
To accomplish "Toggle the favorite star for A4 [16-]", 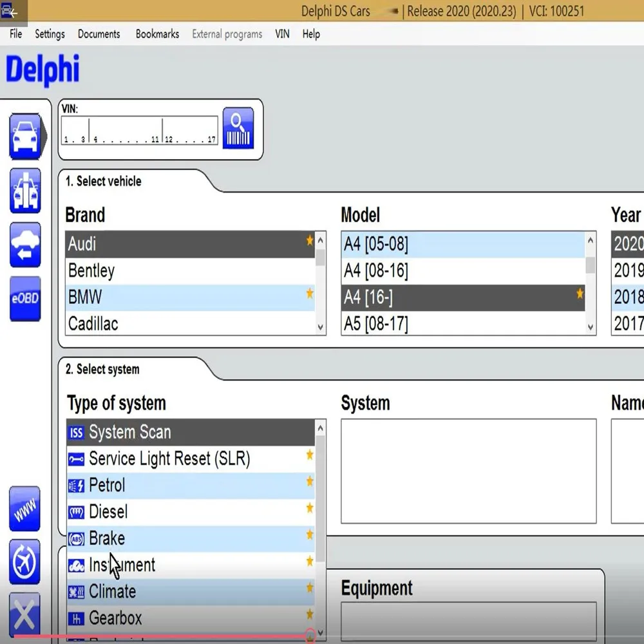I will (581, 293).
